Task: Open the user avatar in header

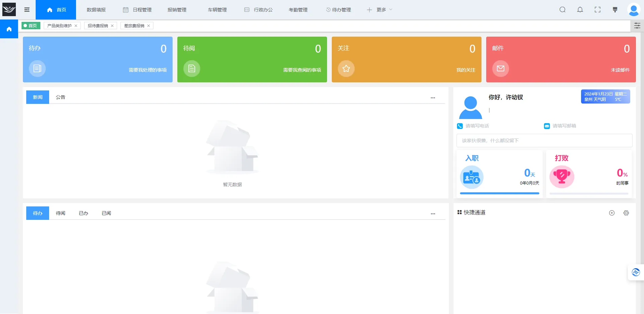Action: 634,10
